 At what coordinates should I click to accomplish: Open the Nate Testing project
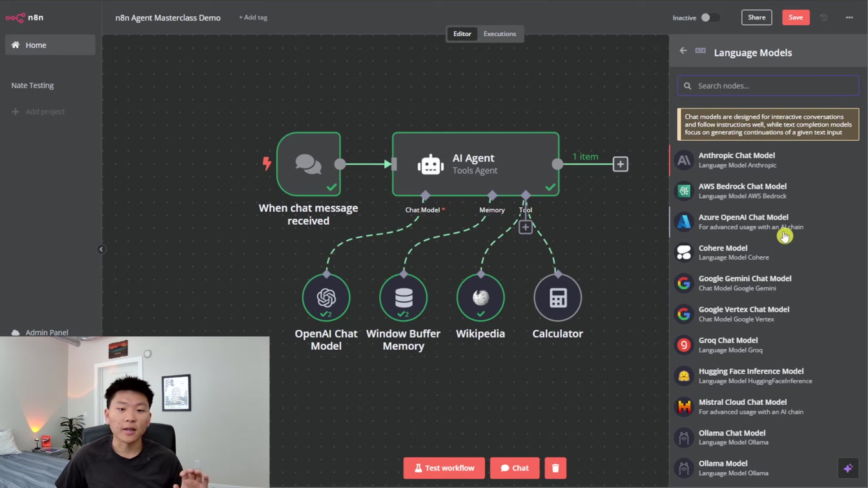click(32, 85)
